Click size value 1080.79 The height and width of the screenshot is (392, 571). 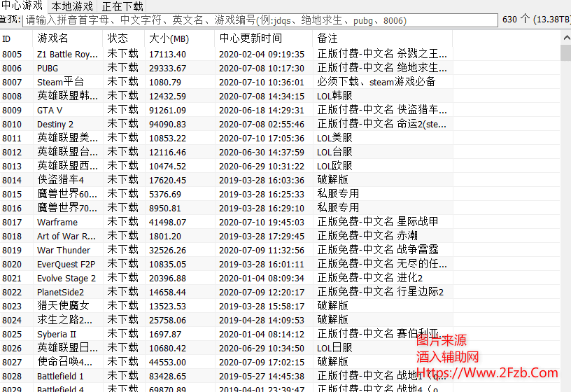coord(165,83)
